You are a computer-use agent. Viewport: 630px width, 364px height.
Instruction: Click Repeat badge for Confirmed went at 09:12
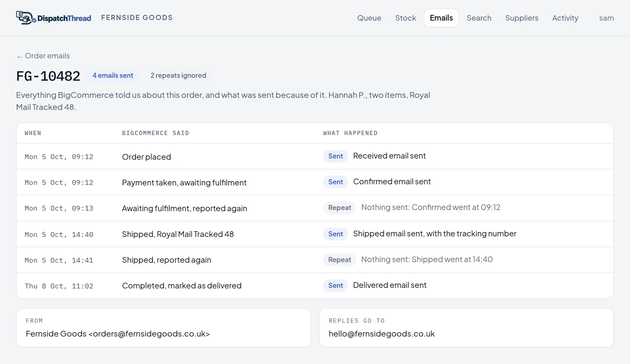pos(339,208)
